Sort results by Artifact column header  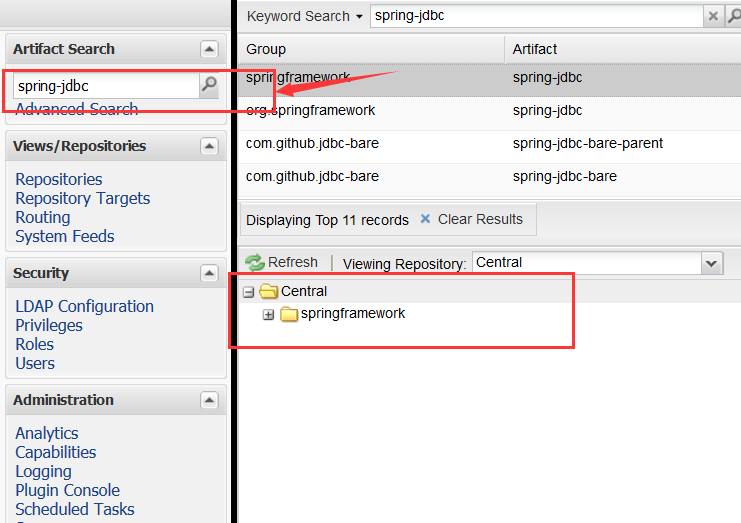coord(623,49)
